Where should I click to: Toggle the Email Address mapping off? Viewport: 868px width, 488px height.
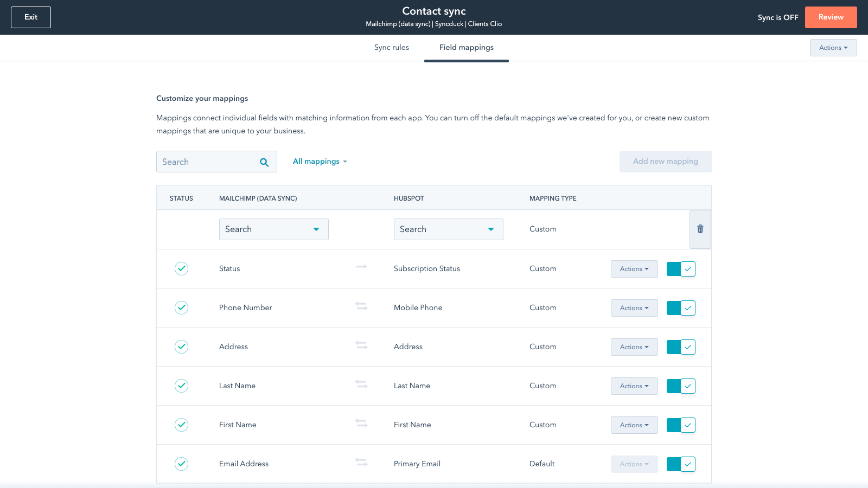681,464
